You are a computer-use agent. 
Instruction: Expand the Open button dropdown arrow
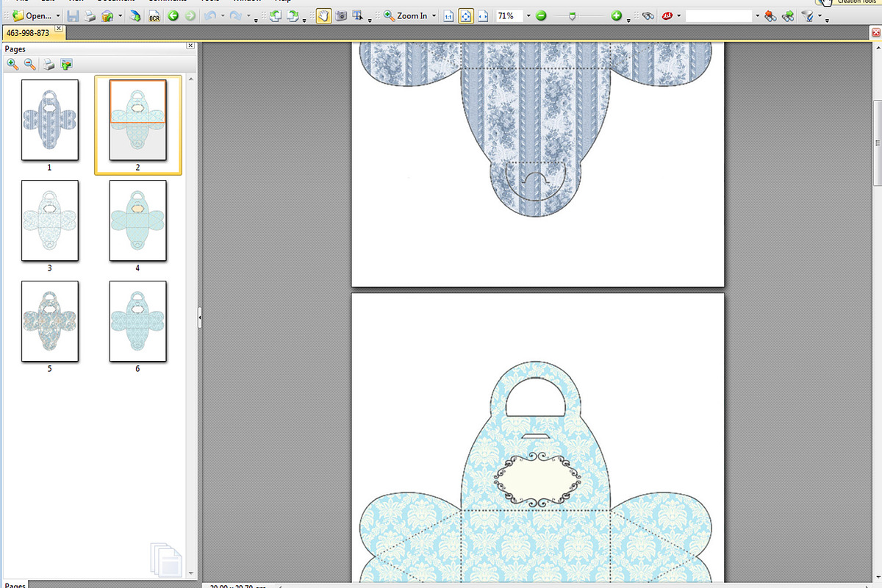click(57, 15)
